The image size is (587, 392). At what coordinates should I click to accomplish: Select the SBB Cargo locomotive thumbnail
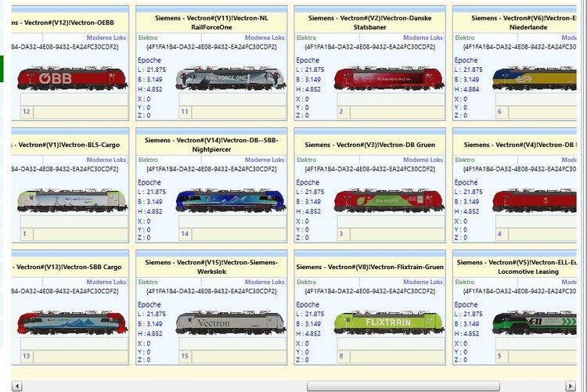72,323
